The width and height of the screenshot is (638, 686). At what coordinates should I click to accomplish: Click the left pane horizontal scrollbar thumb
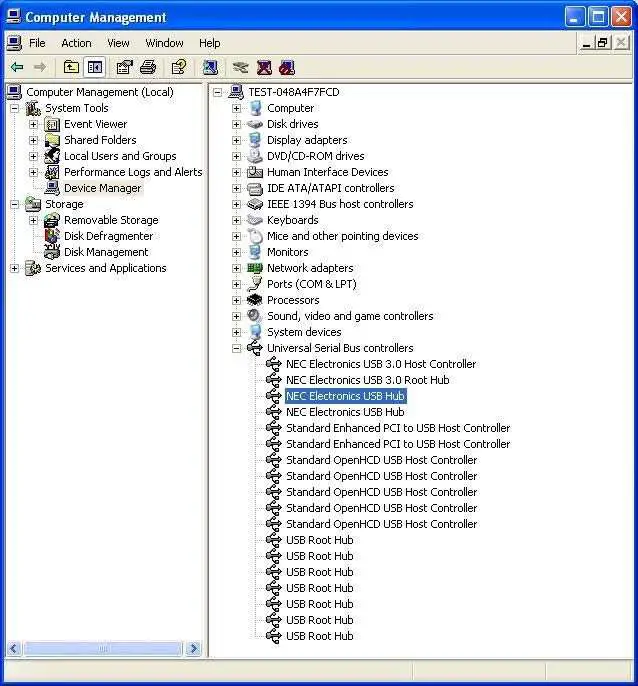click(x=102, y=648)
